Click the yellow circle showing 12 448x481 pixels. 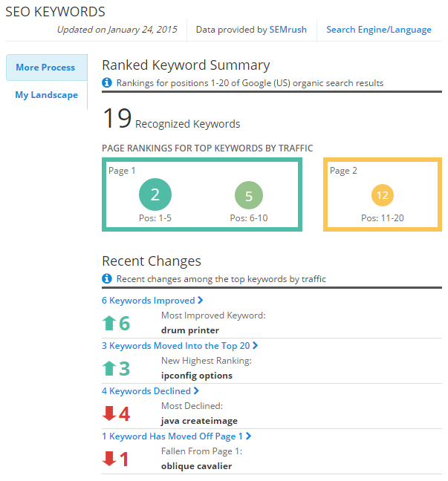pos(383,195)
